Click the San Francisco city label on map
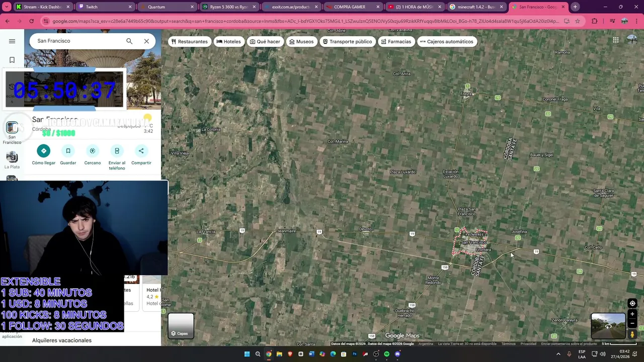This screenshot has width=644, height=362. [473, 242]
